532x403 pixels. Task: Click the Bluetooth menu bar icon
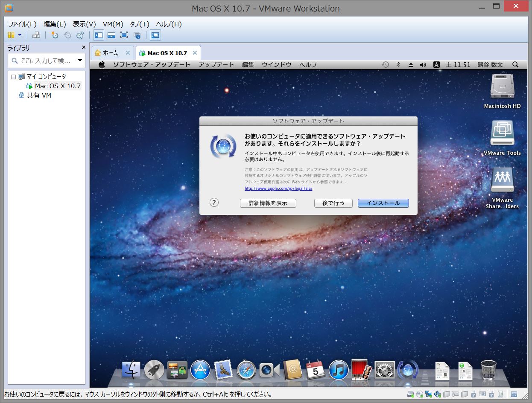click(398, 64)
